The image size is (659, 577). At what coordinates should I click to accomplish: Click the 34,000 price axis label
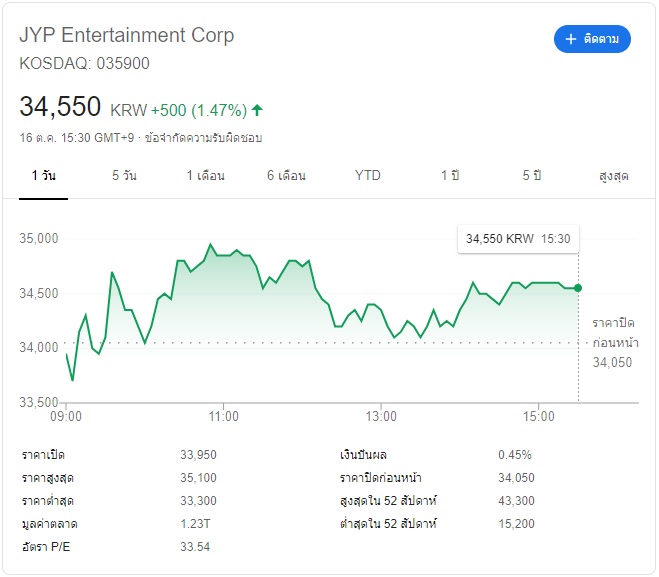(39, 348)
